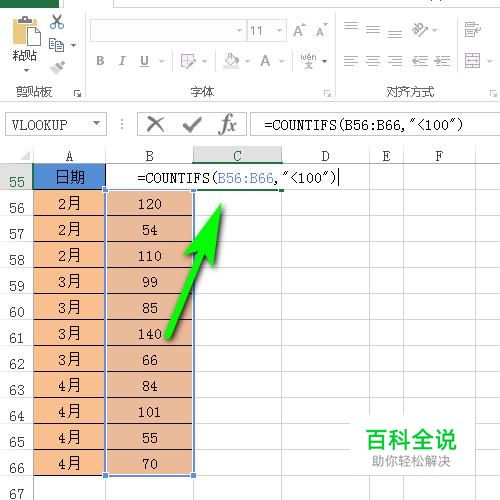Open the font name dropdown
The image size is (500, 500).
[x=239, y=31]
